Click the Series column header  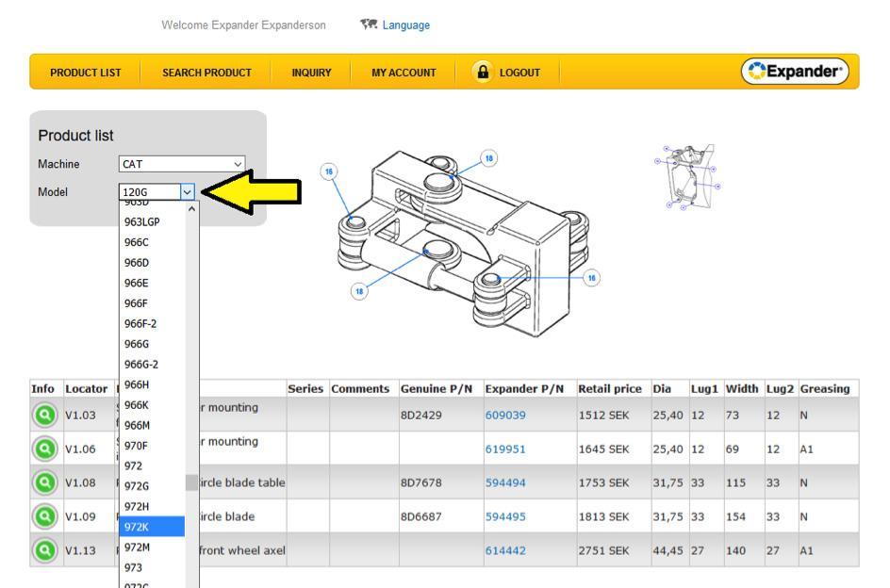(305, 389)
